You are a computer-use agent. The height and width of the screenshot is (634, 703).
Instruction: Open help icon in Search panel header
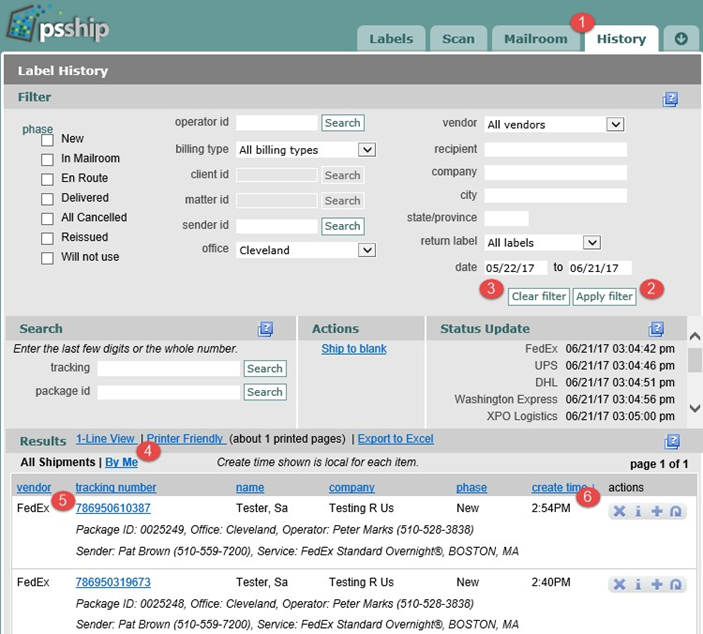pos(265,329)
